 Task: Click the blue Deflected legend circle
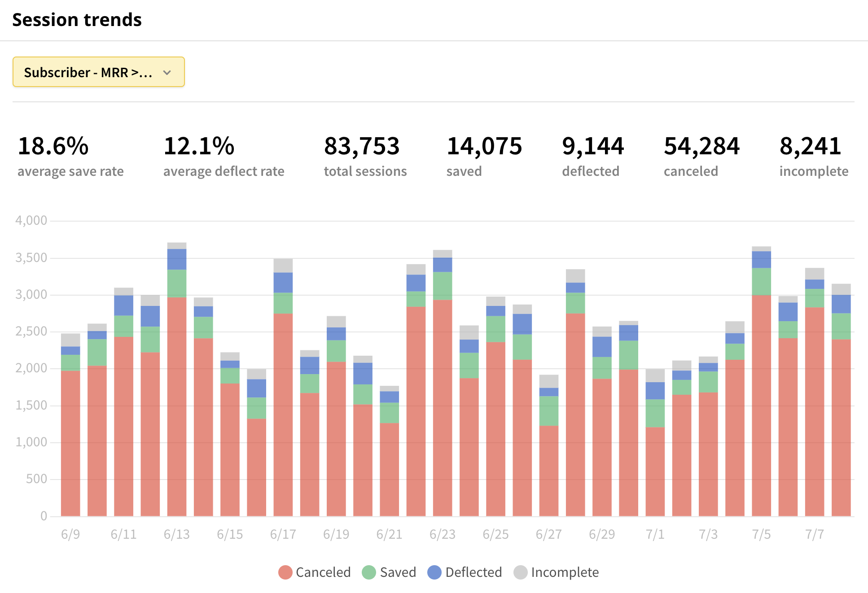434,572
